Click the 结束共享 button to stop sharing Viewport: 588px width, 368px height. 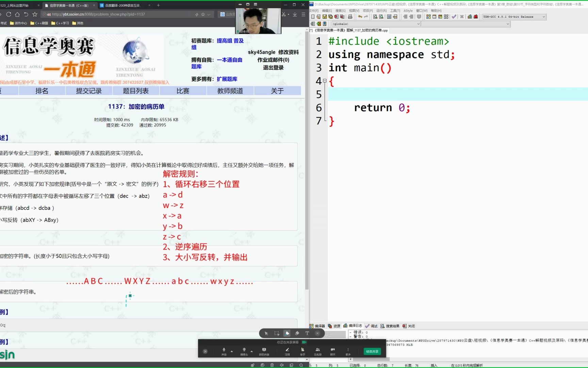(x=372, y=351)
